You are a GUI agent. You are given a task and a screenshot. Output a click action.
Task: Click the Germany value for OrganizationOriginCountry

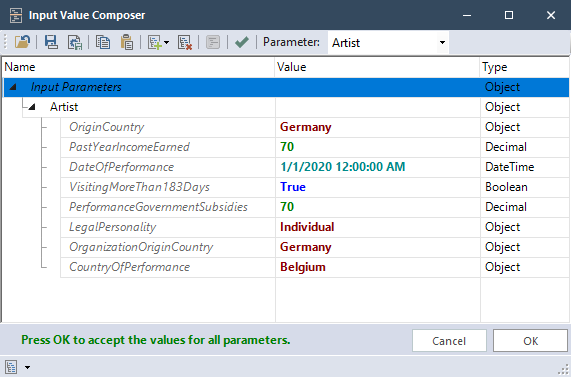pos(306,247)
